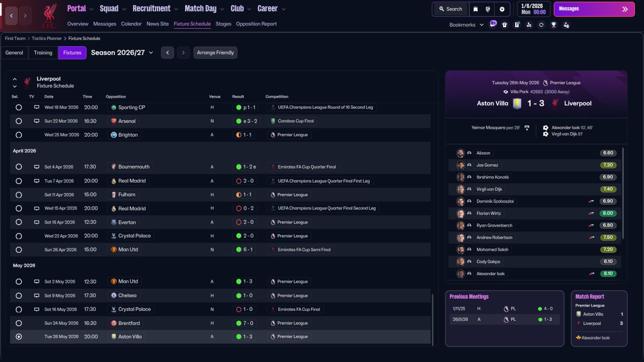Select the Bournemouth fixture radio button
The image size is (644, 362).
click(x=19, y=167)
